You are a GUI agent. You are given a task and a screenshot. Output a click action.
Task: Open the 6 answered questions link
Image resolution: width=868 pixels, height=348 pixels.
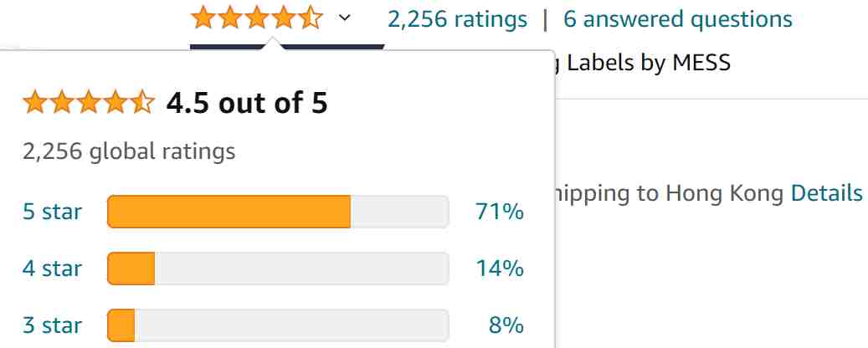tap(677, 18)
